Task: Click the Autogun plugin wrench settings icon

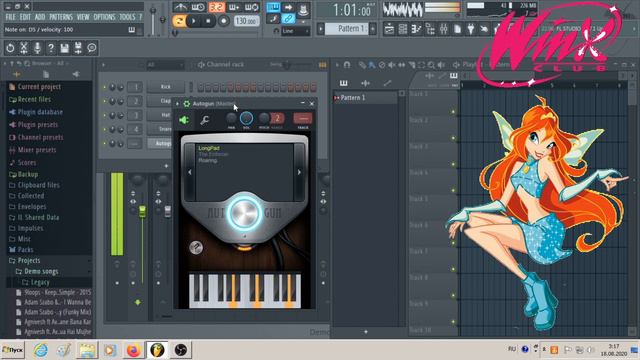Action: (204, 120)
